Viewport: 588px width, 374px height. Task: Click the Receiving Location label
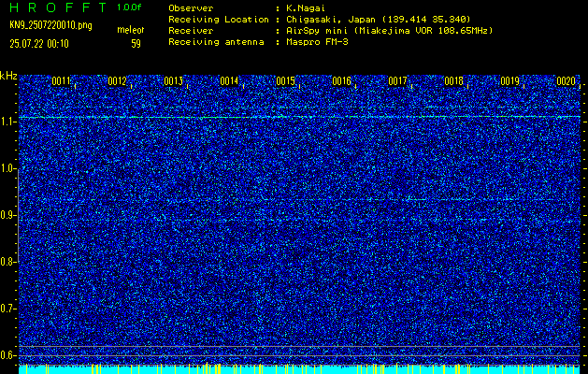219,20
